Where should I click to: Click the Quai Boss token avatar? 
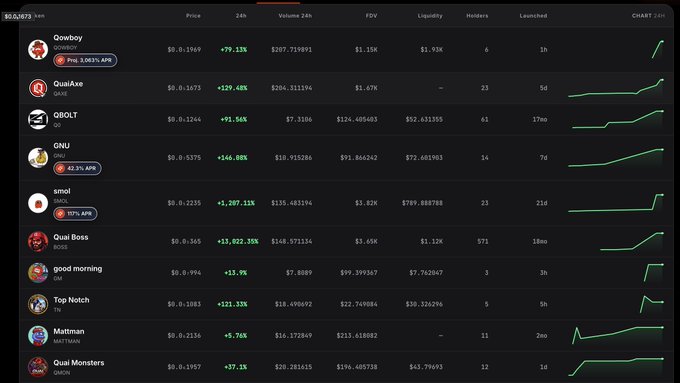38,241
